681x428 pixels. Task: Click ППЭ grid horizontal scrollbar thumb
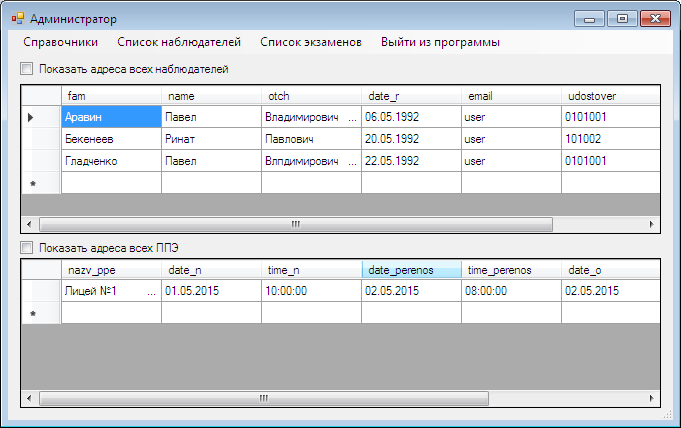[x=264, y=398]
